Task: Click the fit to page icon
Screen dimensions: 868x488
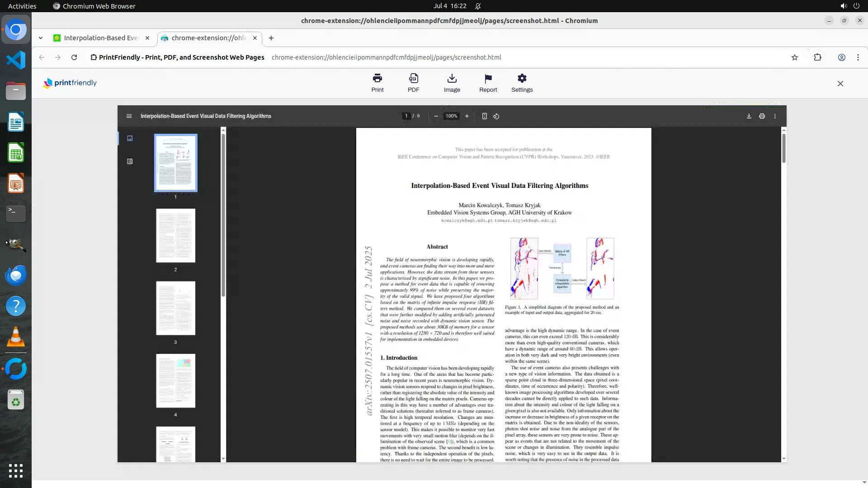Action: point(484,116)
